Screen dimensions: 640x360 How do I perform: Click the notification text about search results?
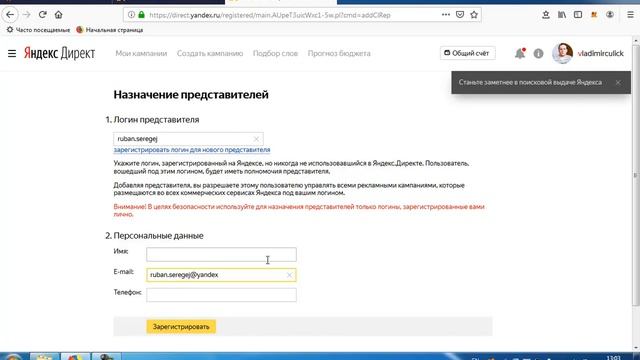coord(530,82)
